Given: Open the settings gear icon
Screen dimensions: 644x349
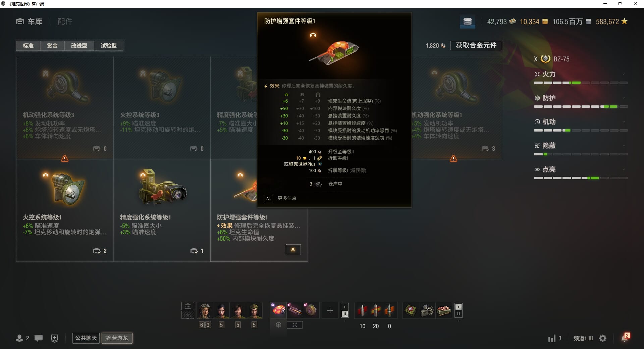Looking at the screenshot, I should (603, 338).
